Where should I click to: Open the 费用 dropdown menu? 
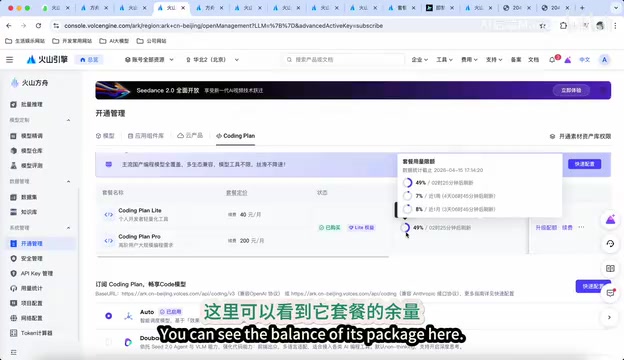pyautogui.click(x=469, y=60)
